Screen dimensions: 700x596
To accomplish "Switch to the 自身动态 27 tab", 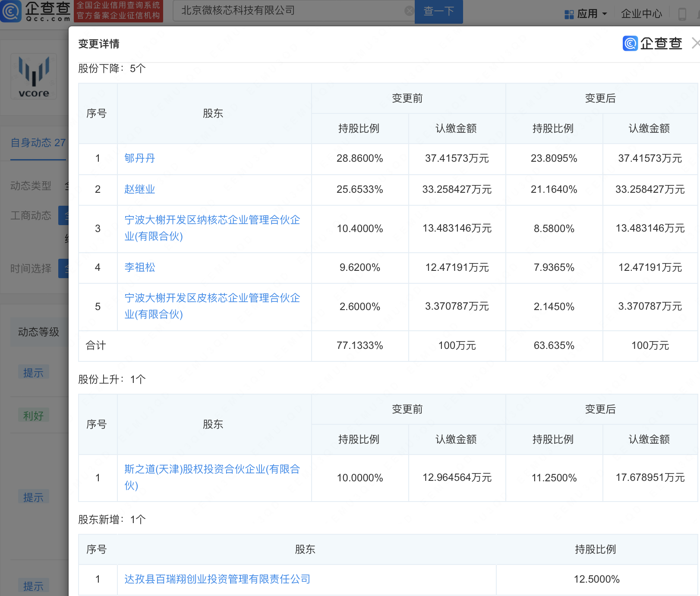I will click(38, 143).
